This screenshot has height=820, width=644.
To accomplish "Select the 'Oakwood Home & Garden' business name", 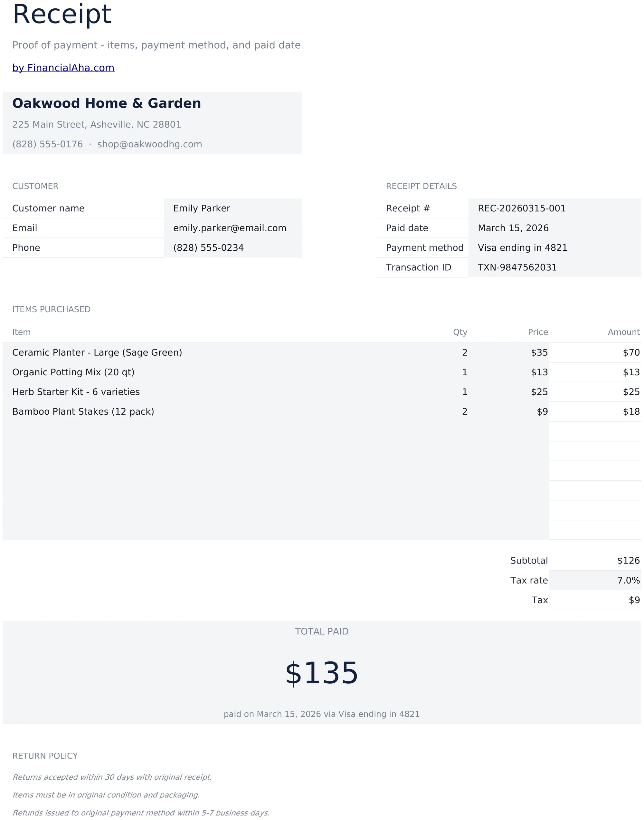I will [x=107, y=103].
